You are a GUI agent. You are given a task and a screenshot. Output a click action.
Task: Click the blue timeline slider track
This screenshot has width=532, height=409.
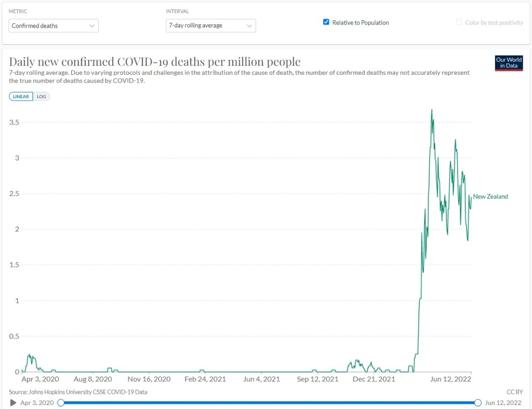(x=270, y=403)
